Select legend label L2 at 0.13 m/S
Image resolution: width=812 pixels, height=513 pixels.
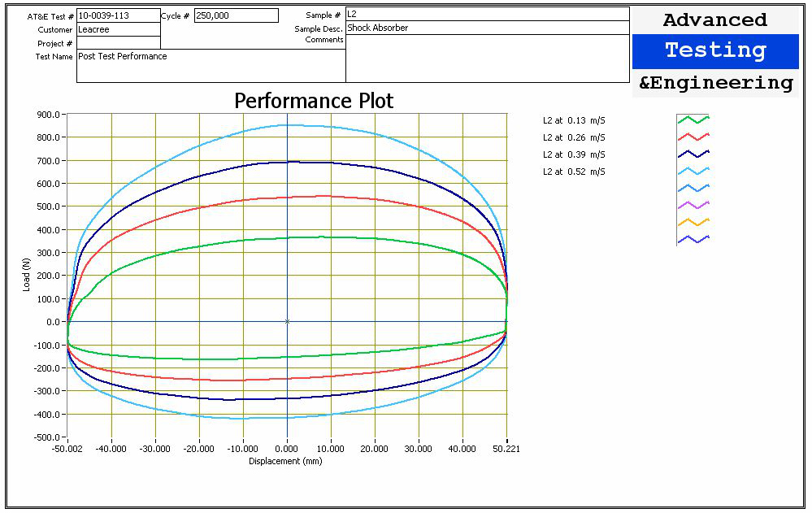pyautogui.click(x=574, y=120)
